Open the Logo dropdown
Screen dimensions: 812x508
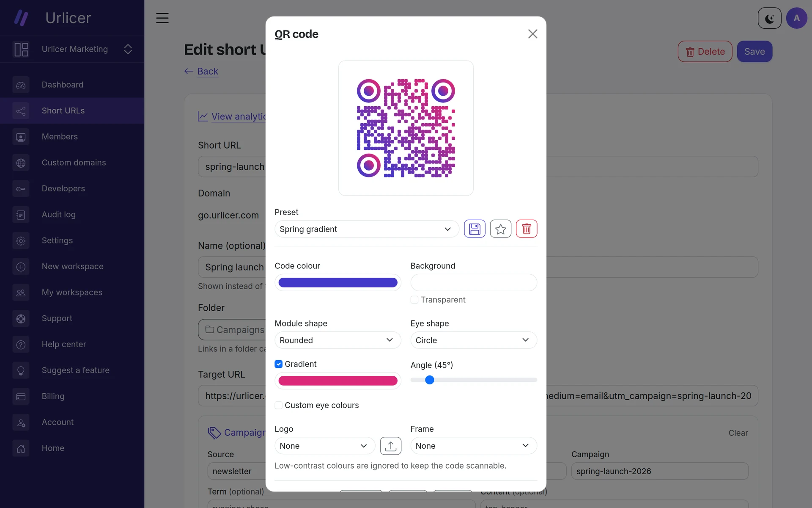coord(325,446)
